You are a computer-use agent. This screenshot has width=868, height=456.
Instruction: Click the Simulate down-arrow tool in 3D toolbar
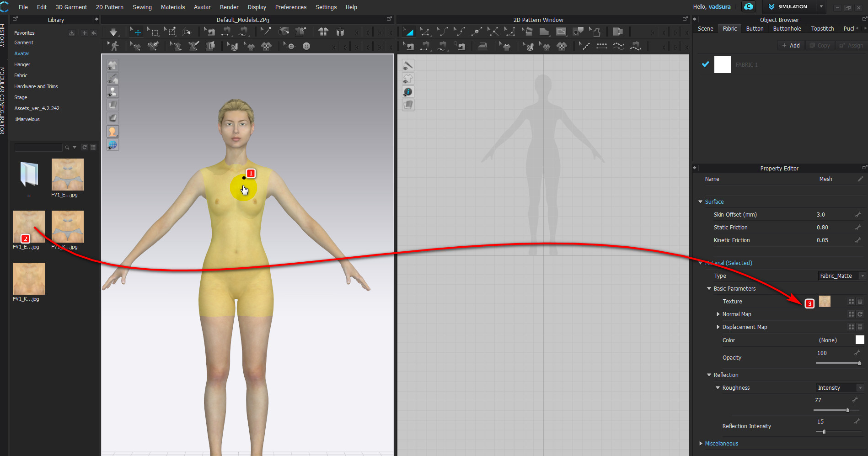coord(113,32)
